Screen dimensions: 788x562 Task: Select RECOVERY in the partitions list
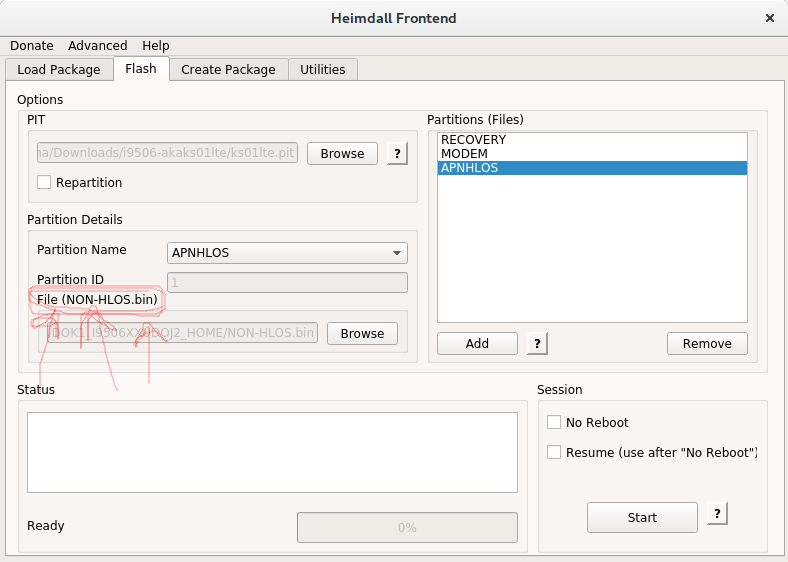click(592, 140)
